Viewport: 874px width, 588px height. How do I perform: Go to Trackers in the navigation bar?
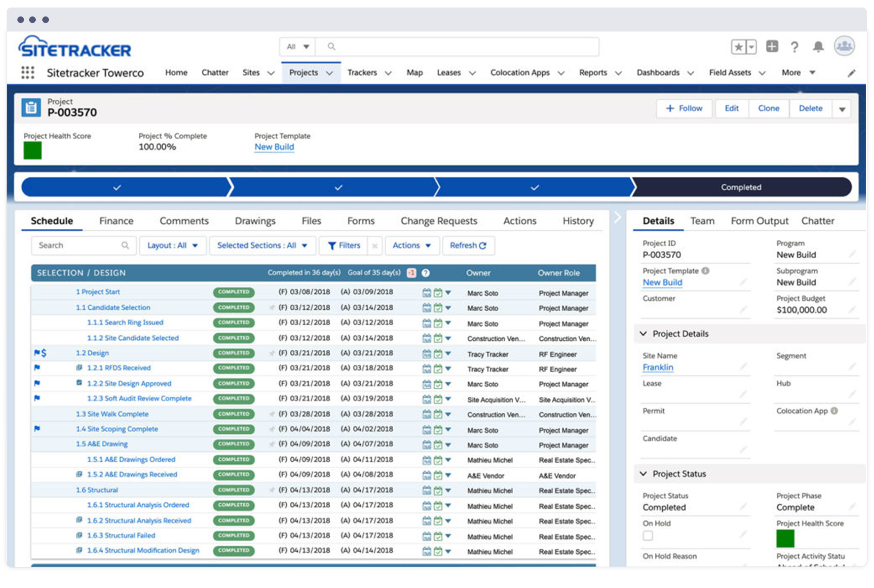point(362,73)
